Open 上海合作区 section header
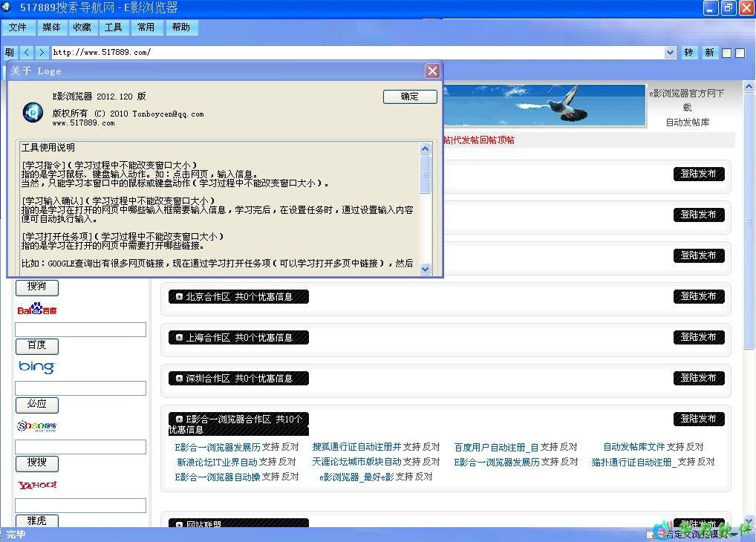 pos(238,338)
